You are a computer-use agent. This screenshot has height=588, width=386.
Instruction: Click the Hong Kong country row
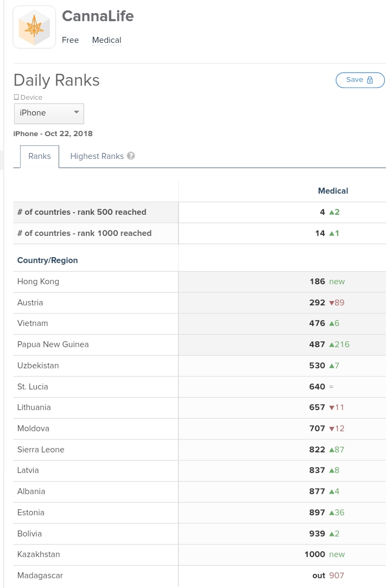(38, 282)
